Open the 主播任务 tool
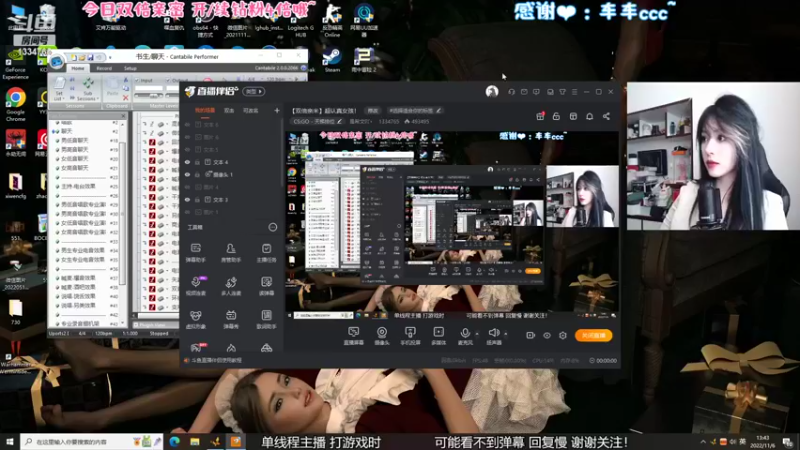The image size is (800, 450). click(x=266, y=253)
